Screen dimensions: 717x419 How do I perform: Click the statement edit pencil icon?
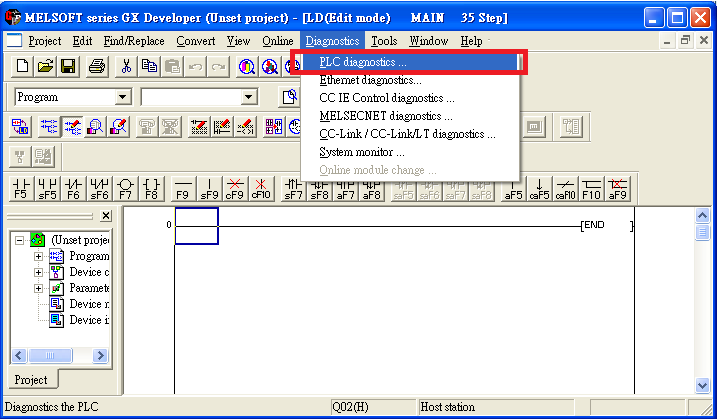199,126
